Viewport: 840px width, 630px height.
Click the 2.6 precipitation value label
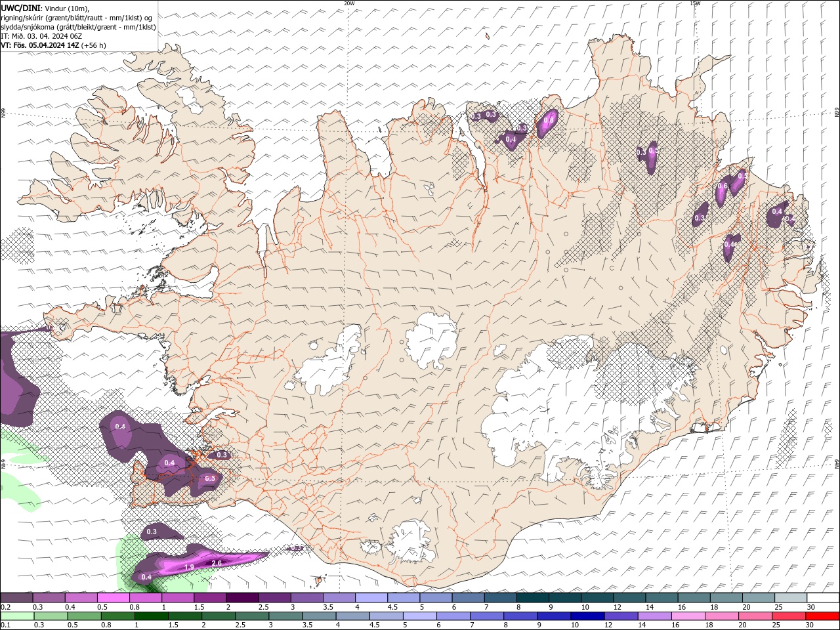click(x=217, y=563)
